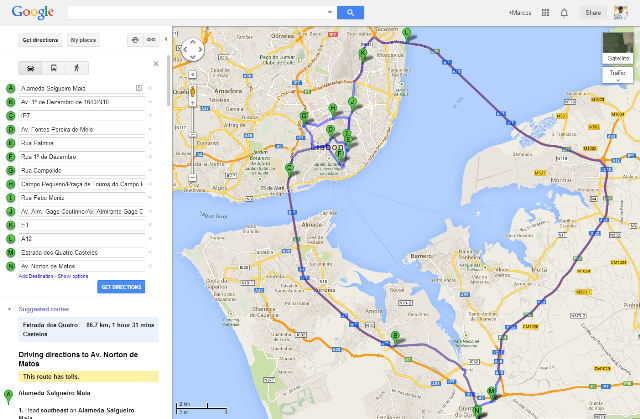Image resolution: width=640 pixels, height=419 pixels.
Task: Select driving mode car icon
Action: click(x=30, y=68)
